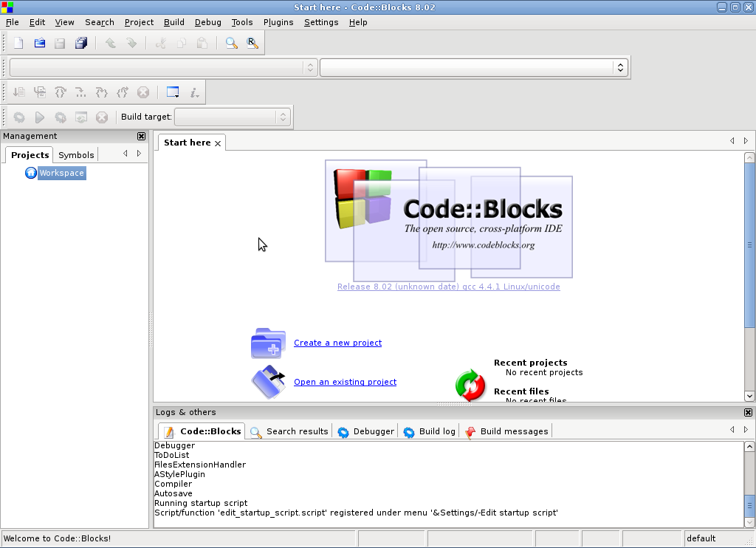756x548 pixels.
Task: Click the Open file toolbar icon
Action: tap(40, 44)
